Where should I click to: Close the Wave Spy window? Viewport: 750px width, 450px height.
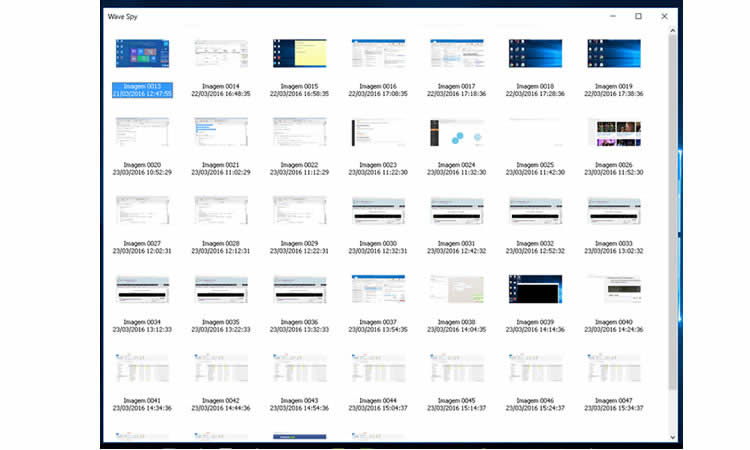(x=664, y=16)
